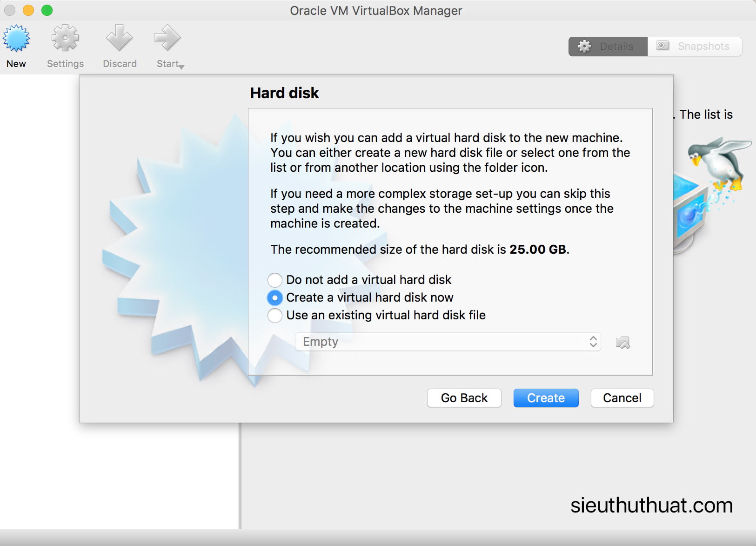Click the red close window button
This screenshot has height=546, width=756.
click(x=10, y=10)
